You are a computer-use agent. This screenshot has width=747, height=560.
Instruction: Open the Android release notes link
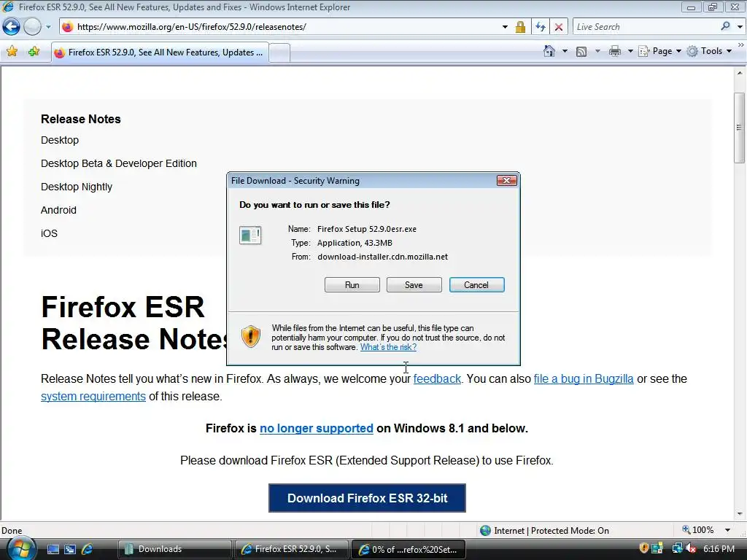point(58,210)
